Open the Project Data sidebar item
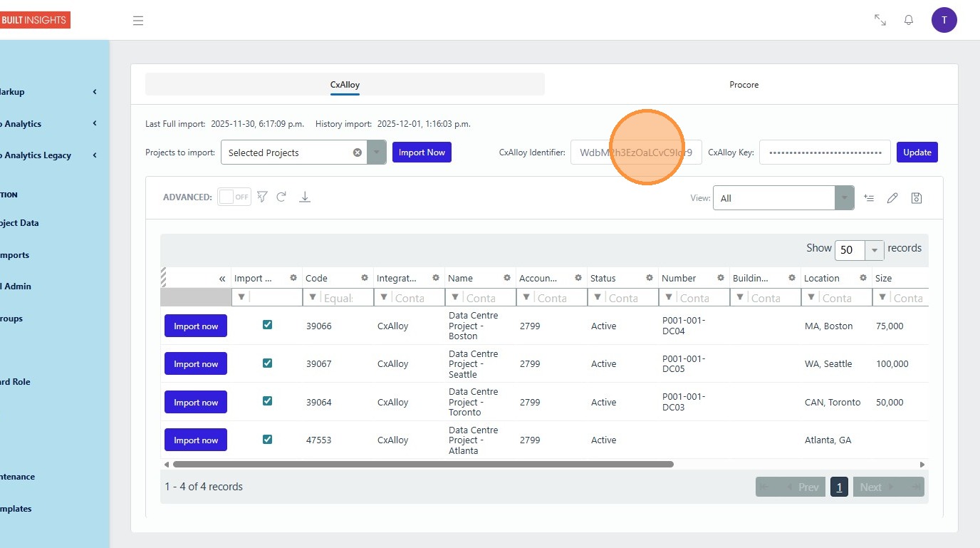This screenshot has height=548, width=980. [x=20, y=223]
